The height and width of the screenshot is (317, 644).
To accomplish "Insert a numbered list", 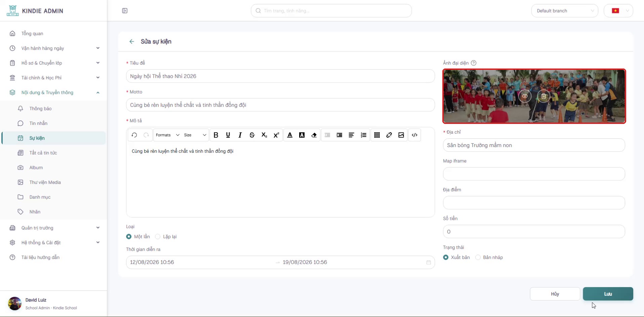I will click(364, 135).
